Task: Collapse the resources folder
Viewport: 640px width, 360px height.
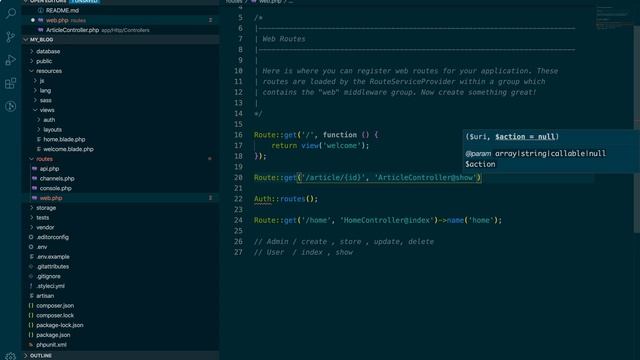Action: click(32, 71)
